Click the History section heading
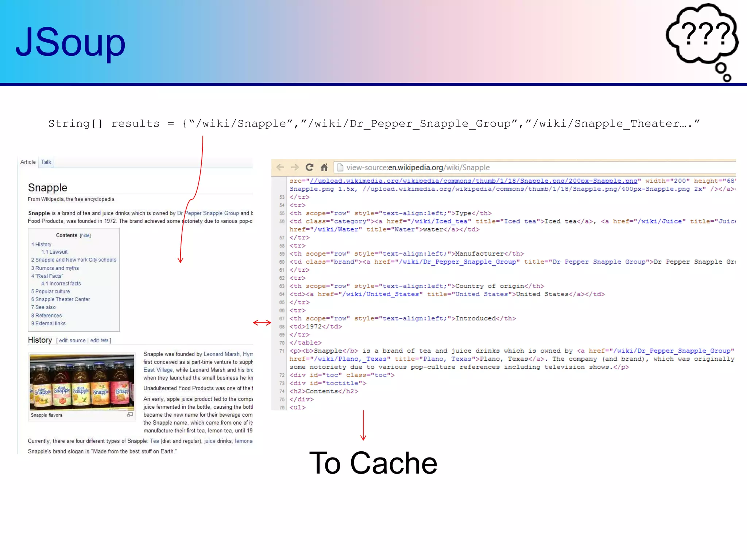The image size is (747, 560). tap(40, 340)
